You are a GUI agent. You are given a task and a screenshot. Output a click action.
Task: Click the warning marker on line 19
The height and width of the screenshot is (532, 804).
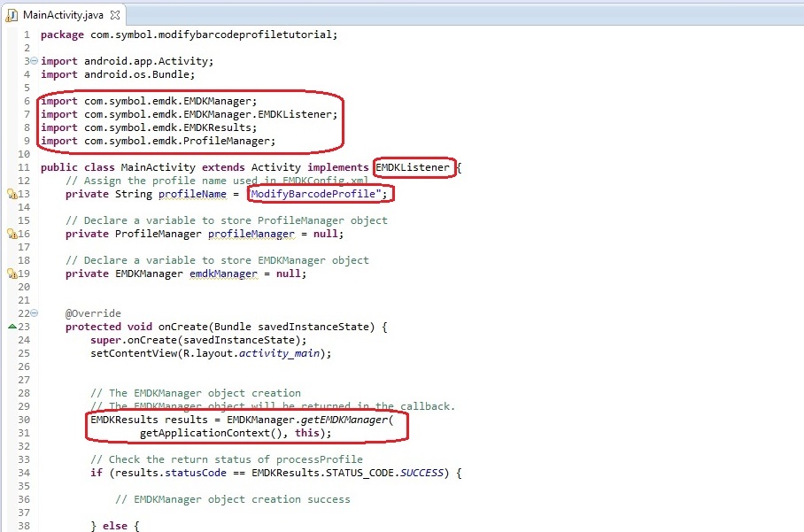12,274
